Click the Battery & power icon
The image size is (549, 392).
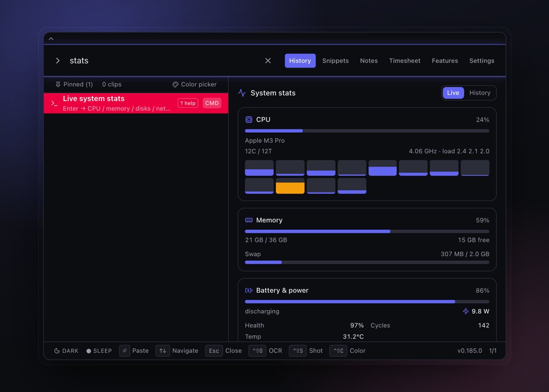(x=249, y=291)
